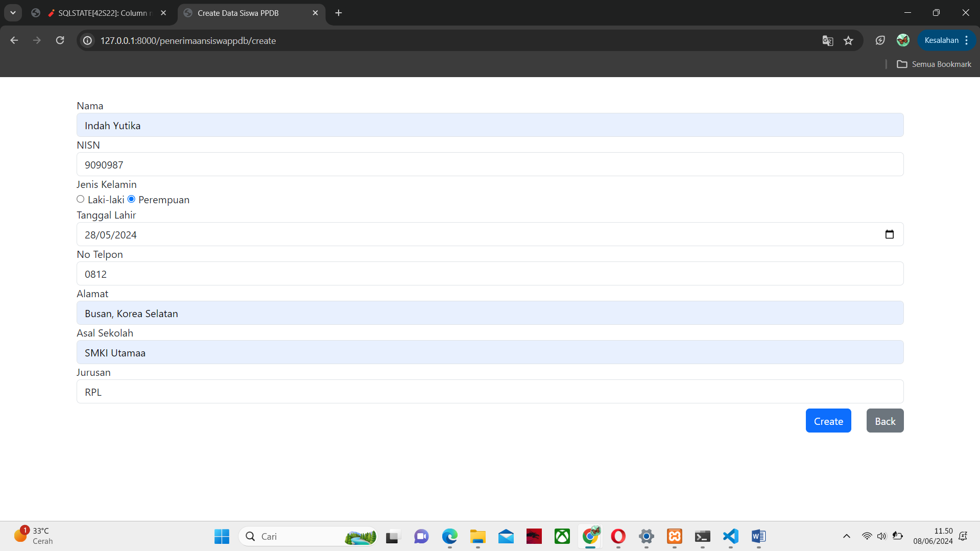980x551 pixels.
Task: Click the Jurusan input field
Action: coord(490,392)
